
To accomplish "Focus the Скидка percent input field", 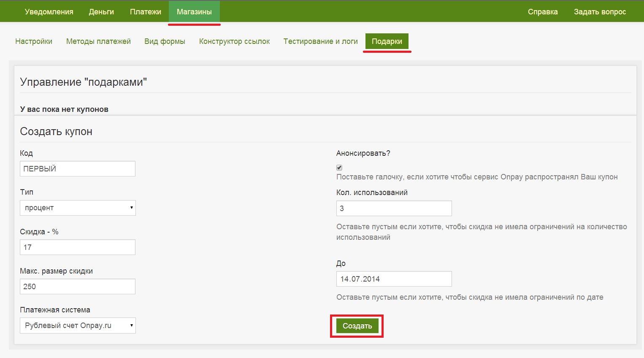I will pyautogui.click(x=78, y=247).
